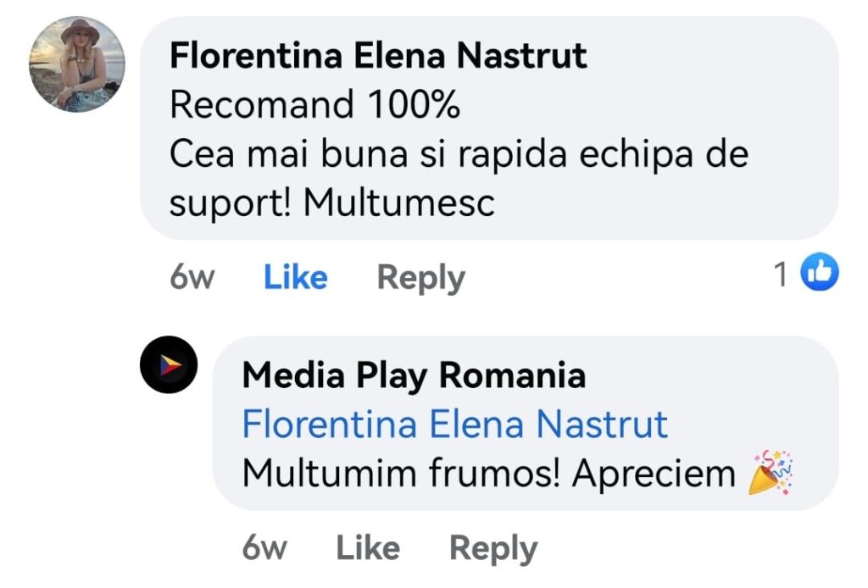Open the Media Play Romania page name
This screenshot has height=588, width=868.
[413, 374]
